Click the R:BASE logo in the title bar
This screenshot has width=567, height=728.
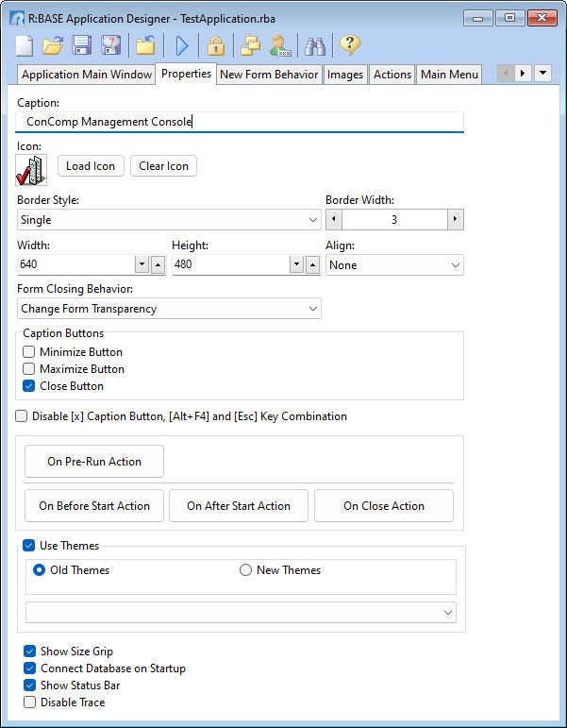17,19
